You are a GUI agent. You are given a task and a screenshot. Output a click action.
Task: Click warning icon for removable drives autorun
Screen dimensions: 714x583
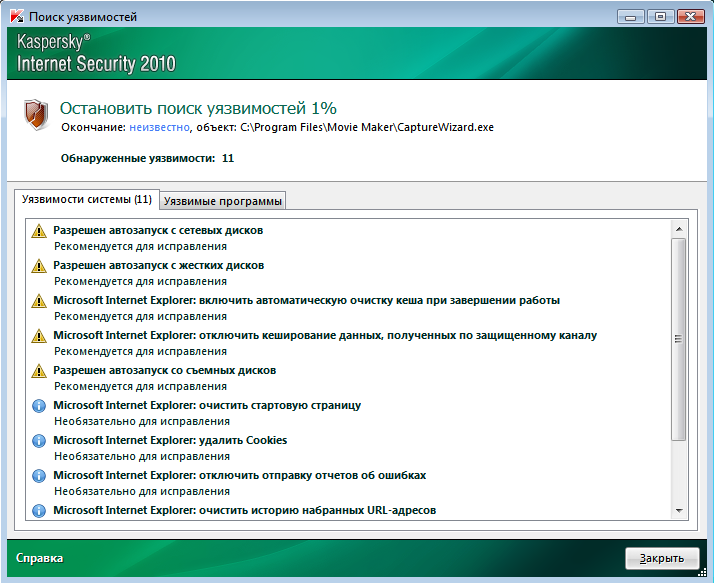click(x=39, y=371)
